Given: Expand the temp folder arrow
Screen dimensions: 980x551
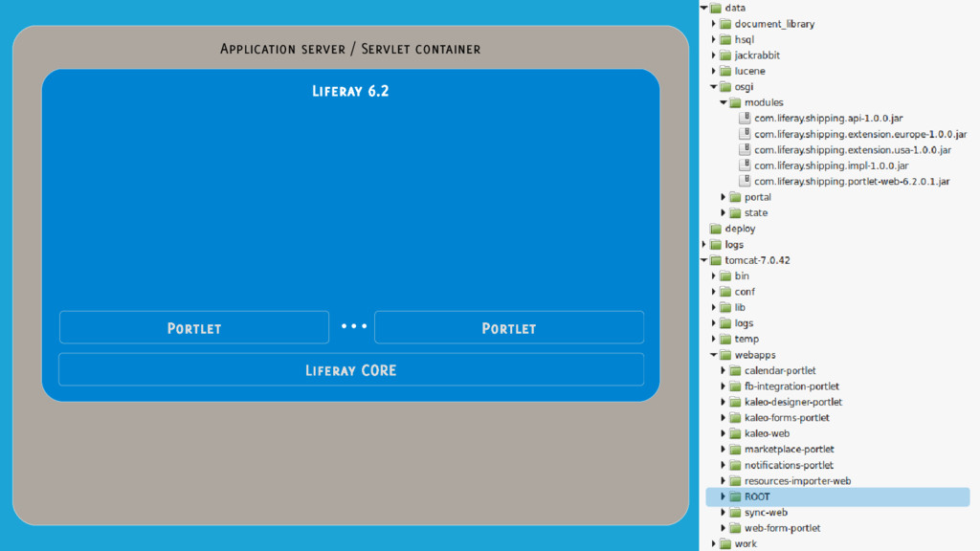Looking at the screenshot, I should tap(714, 339).
